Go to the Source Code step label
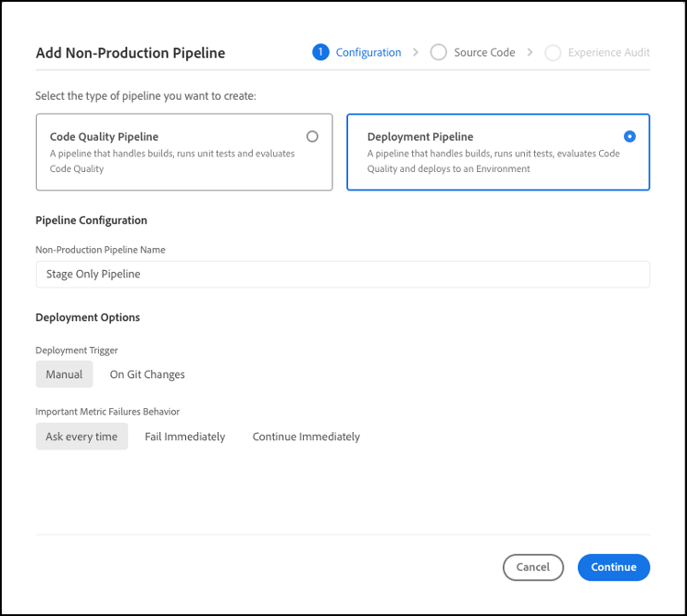Viewport: 687px width, 616px height. [485, 52]
